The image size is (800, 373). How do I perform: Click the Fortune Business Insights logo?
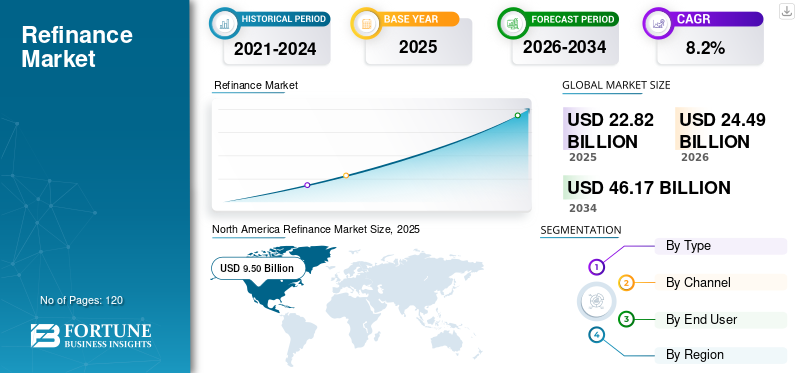click(x=91, y=336)
